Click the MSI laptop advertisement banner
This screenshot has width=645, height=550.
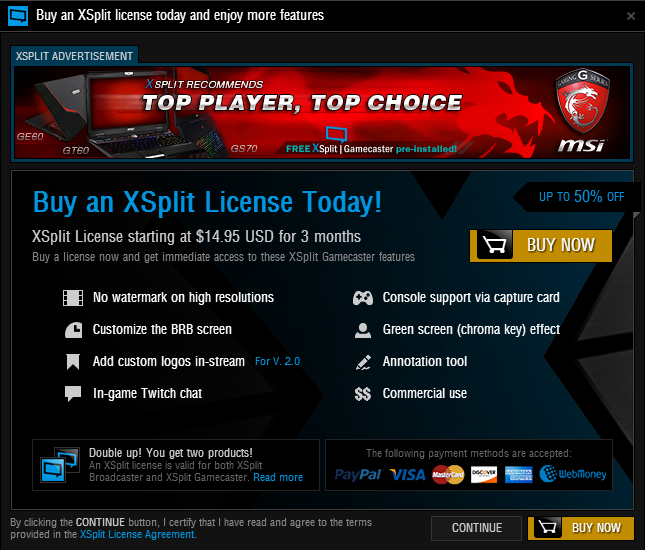[322, 112]
